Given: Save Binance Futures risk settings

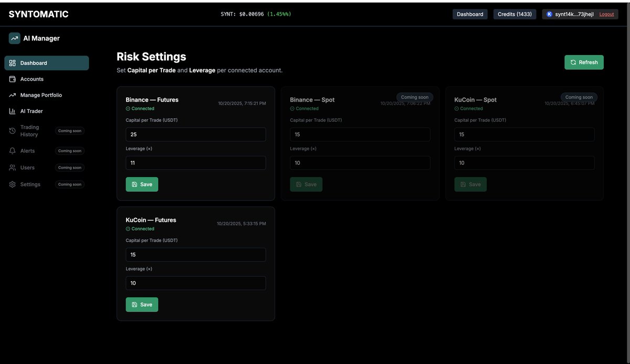Looking at the screenshot, I should tap(142, 184).
